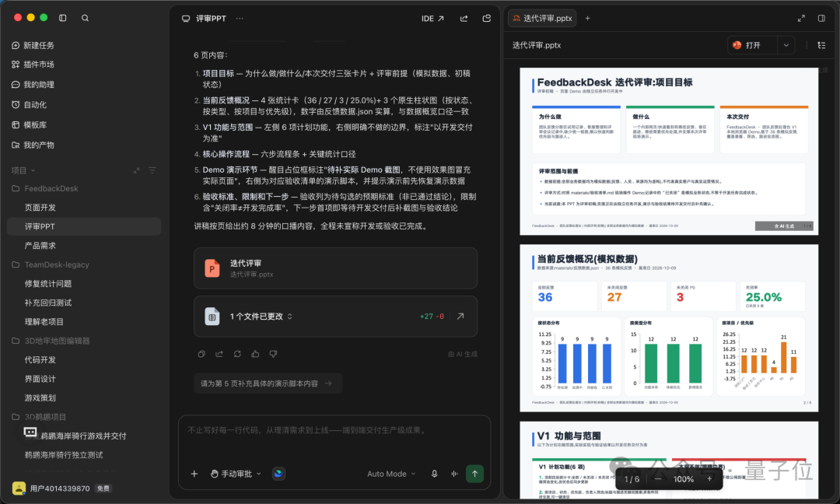Viewport: 840px width, 504px height.
Task: Click the suggestion 请为第 5 页补充具体的演示脚本内容
Action: [x=268, y=383]
